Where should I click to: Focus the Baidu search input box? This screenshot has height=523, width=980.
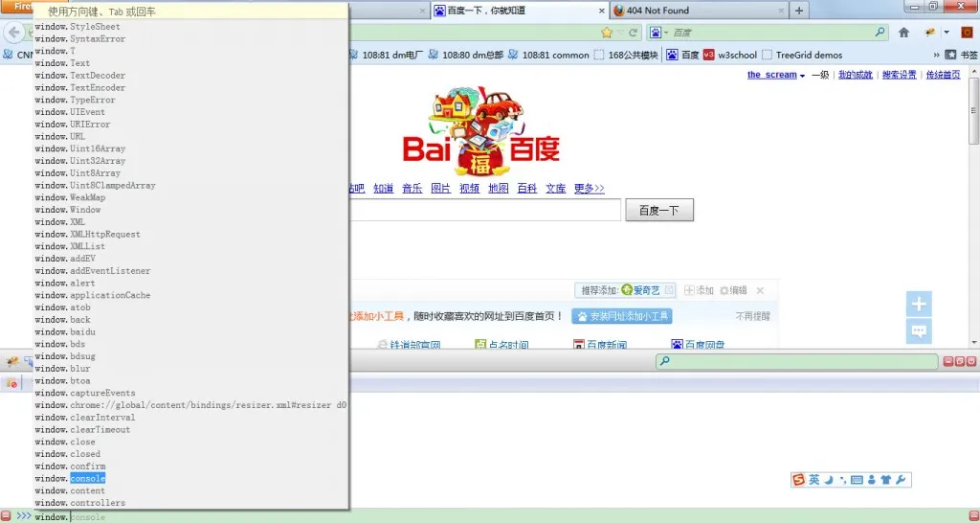(485, 210)
